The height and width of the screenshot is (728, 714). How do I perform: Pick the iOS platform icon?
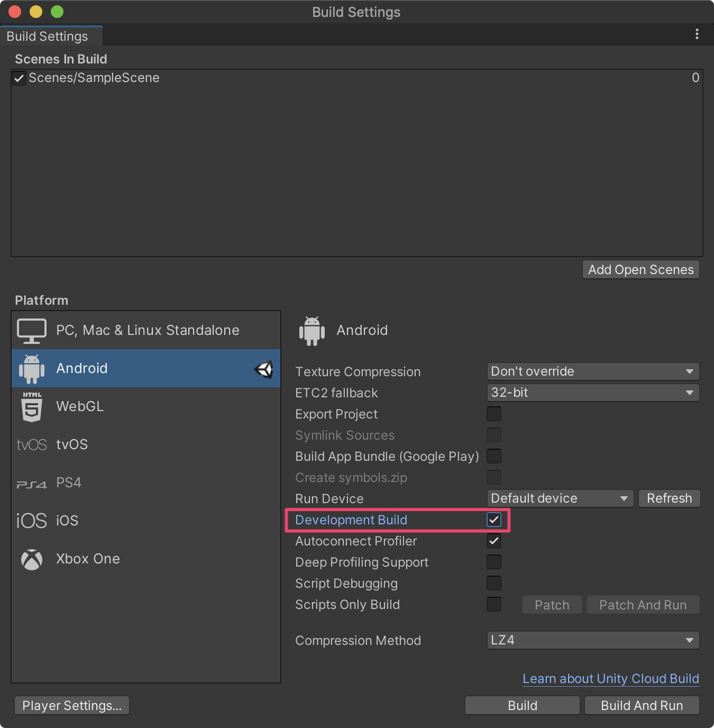point(32,521)
